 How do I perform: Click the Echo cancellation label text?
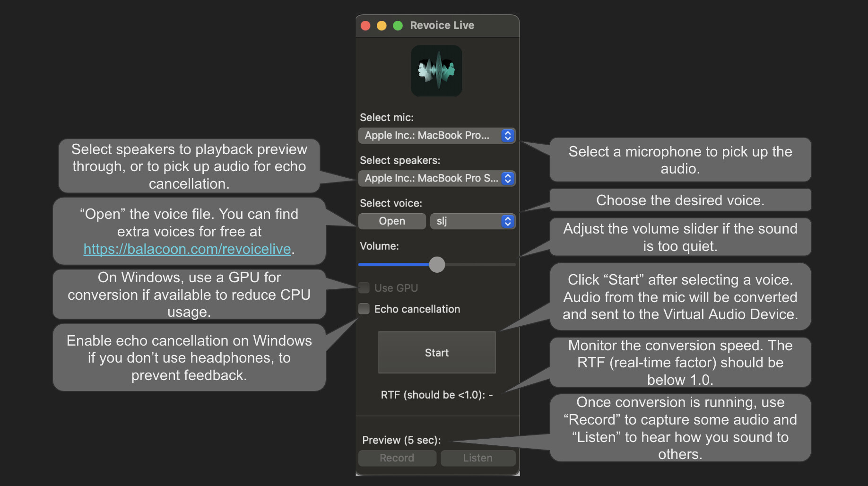pyautogui.click(x=417, y=309)
